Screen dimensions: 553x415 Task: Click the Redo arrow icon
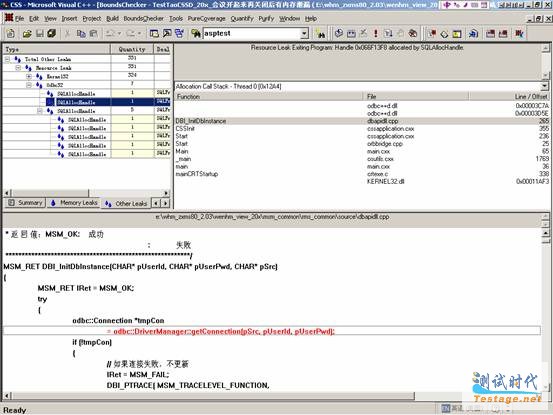pyautogui.click(x=130, y=33)
